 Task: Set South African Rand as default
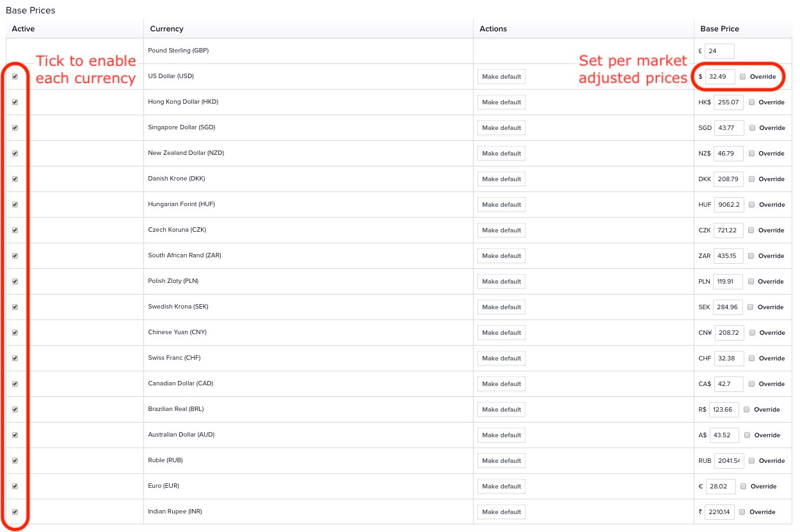coord(502,256)
